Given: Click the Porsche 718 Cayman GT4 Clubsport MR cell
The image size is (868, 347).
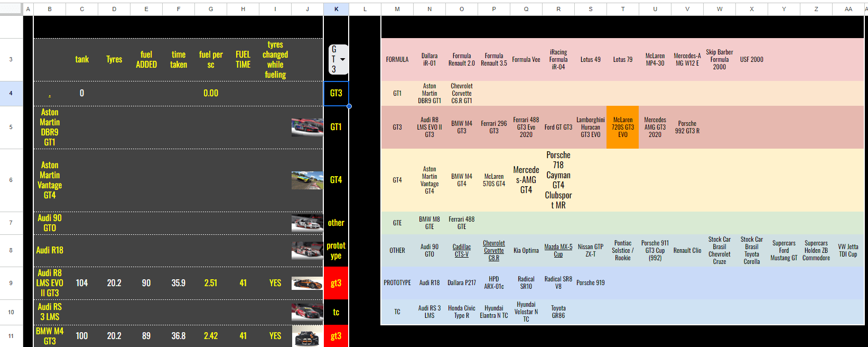Looking at the screenshot, I should pos(558,180).
